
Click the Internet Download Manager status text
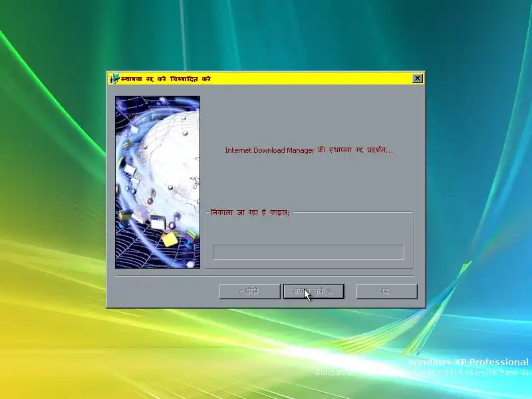point(309,150)
